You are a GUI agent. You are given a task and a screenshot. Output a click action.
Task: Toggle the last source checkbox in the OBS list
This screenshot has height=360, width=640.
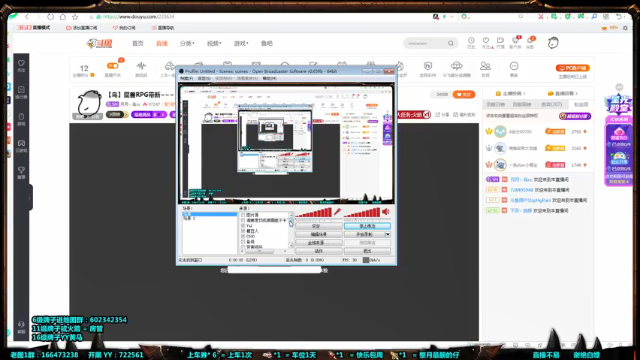point(243,247)
